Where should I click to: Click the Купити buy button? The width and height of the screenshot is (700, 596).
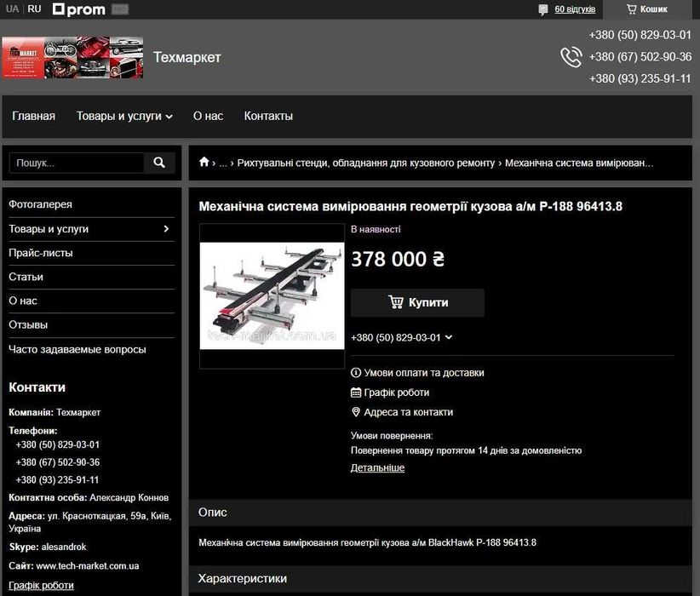(417, 303)
